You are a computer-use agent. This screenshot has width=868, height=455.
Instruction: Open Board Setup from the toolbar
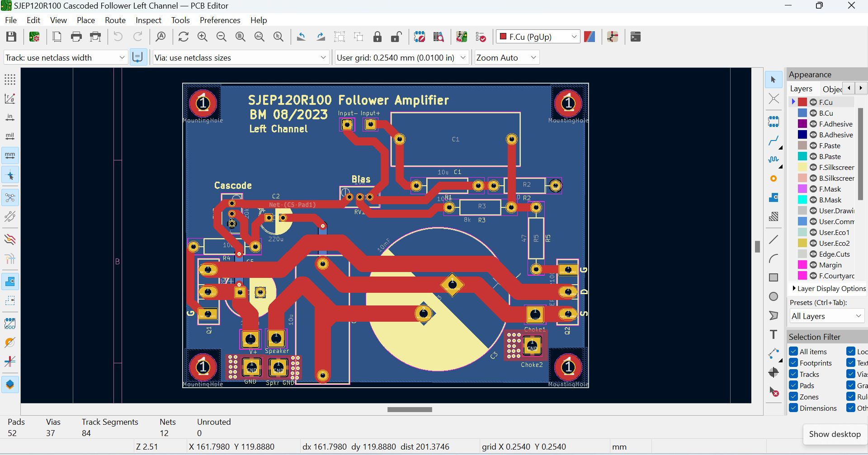coord(34,37)
